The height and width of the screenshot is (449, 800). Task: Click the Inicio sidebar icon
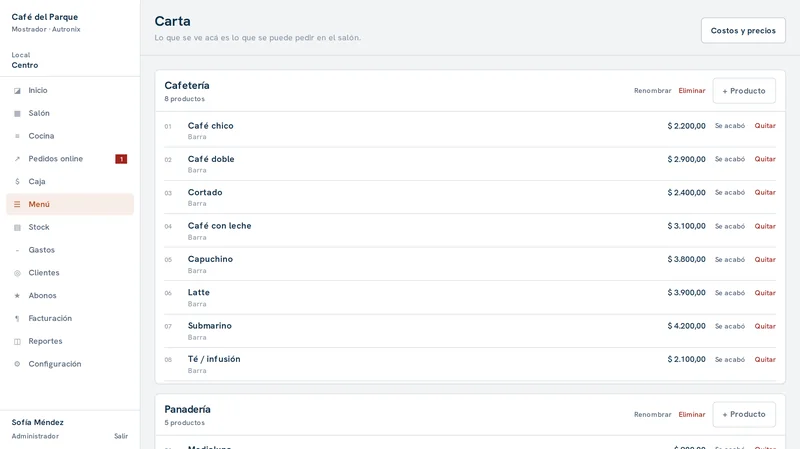[17, 91]
